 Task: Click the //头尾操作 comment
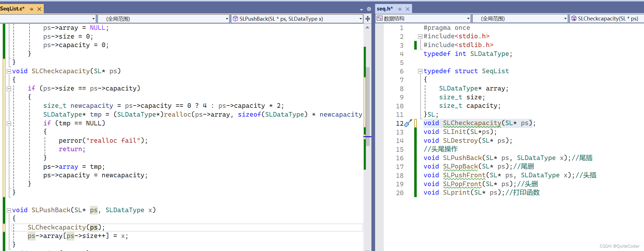(x=441, y=149)
